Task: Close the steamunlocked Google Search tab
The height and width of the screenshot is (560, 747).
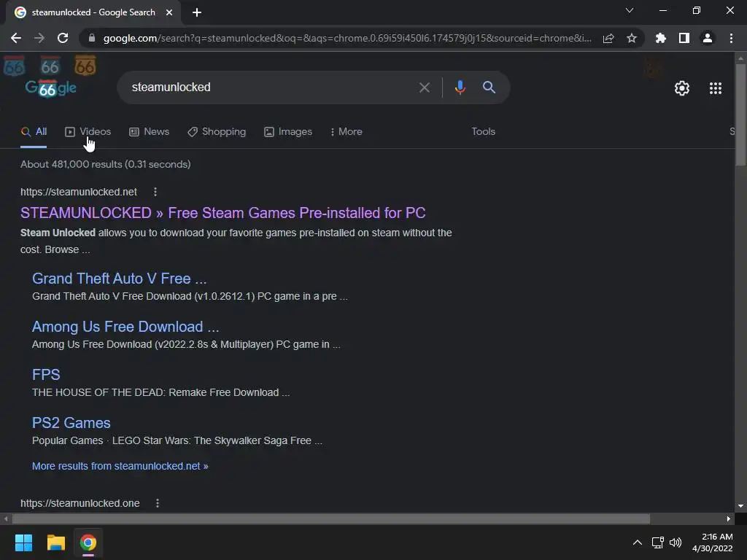Action: point(169,12)
